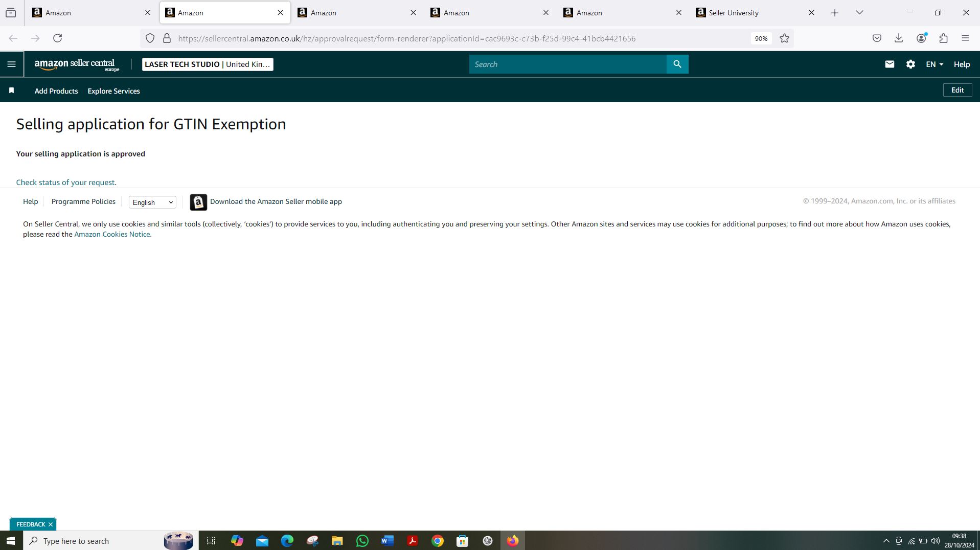The image size is (980, 550).
Task: Open Word from the taskbar
Action: (x=387, y=541)
